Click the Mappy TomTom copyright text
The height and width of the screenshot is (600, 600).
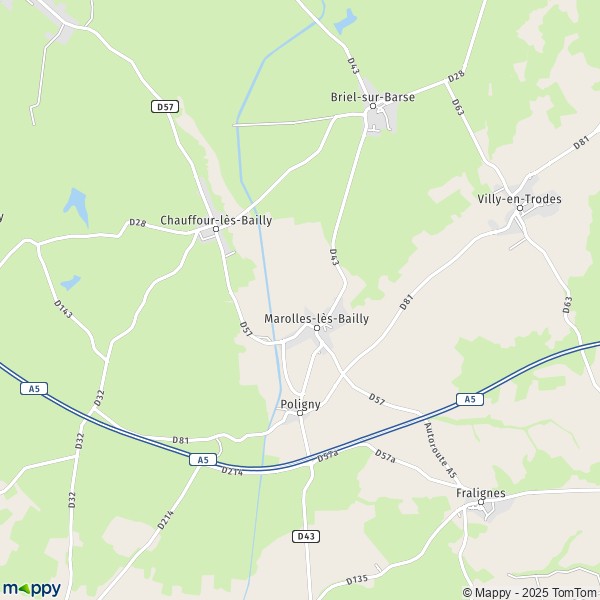529,592
